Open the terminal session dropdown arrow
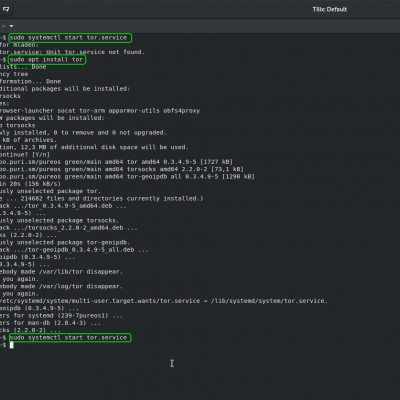Image resolution: width=400 pixels, height=400 pixels. tap(11, 26)
